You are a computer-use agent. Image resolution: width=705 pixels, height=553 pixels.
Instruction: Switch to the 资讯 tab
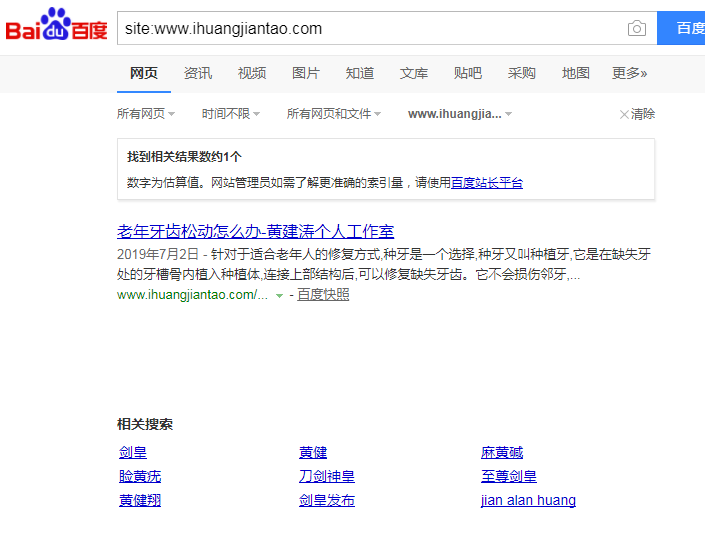198,73
